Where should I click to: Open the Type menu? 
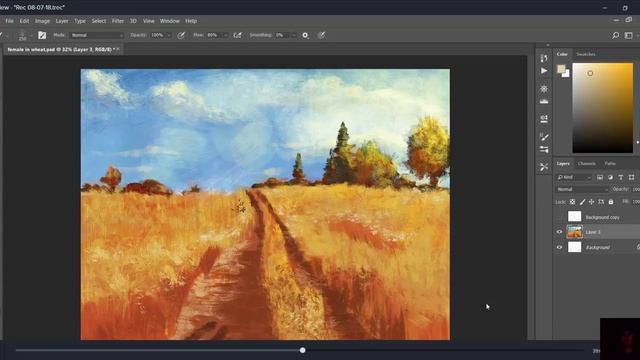tap(80, 21)
